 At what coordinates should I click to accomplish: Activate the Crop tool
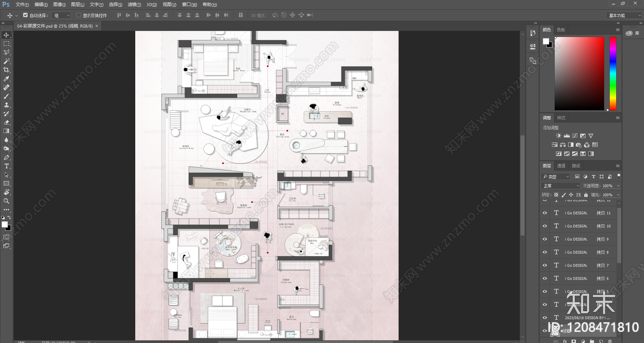[6, 70]
